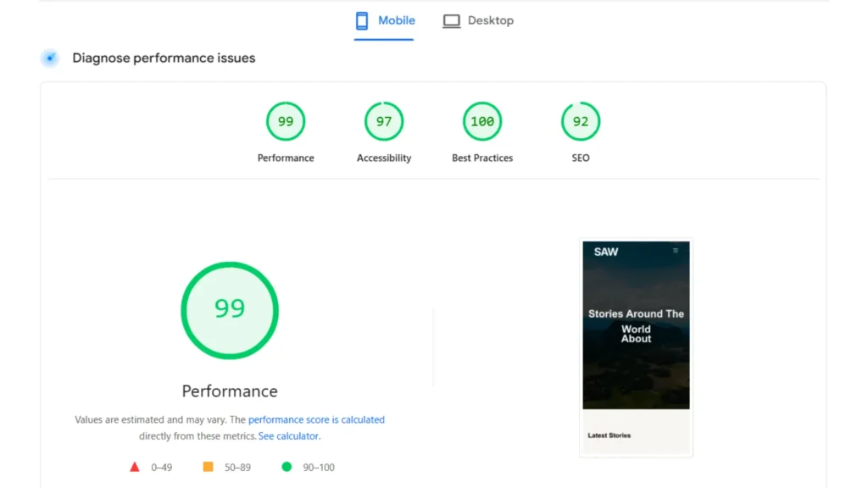Click the green circle 90–100 legend icon
Screen dimensions: 868x488
287,467
